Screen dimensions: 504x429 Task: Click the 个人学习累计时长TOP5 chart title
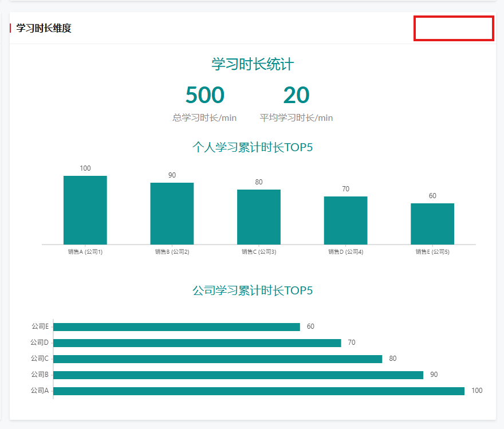click(x=253, y=148)
